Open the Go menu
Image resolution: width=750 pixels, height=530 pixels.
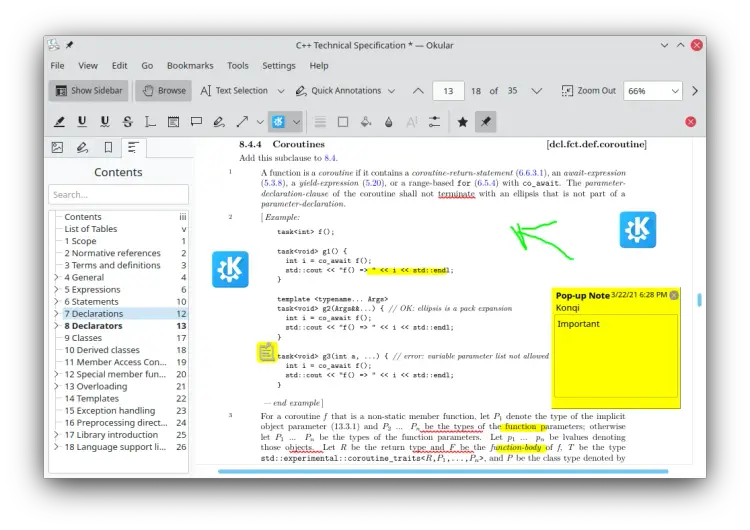point(147,66)
